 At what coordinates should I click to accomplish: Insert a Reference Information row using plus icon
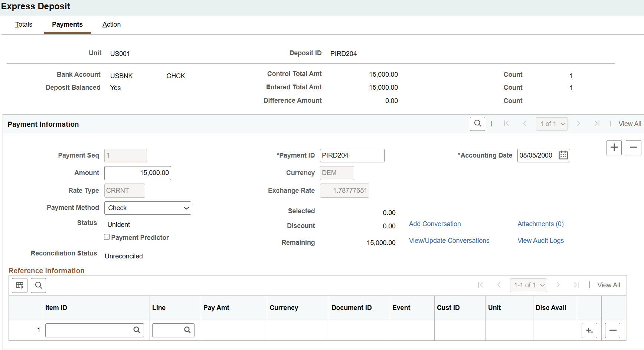coord(589,330)
